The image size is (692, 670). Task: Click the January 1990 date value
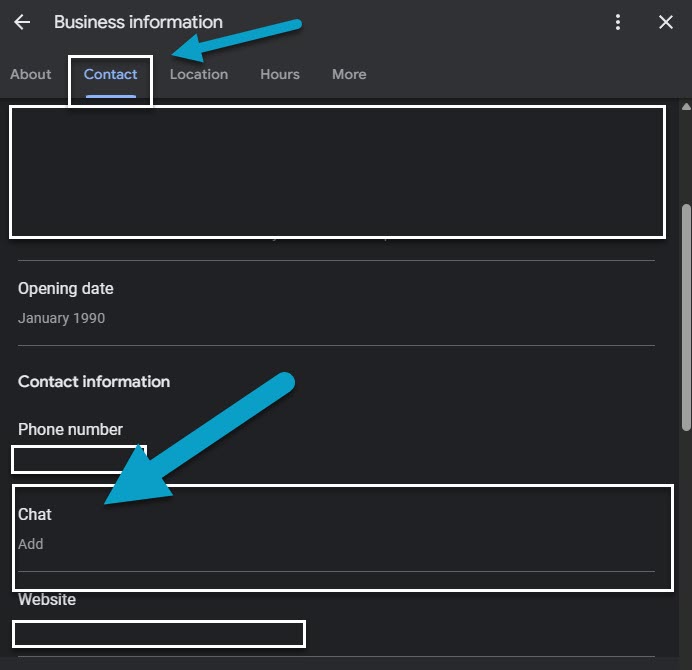[x=61, y=318]
